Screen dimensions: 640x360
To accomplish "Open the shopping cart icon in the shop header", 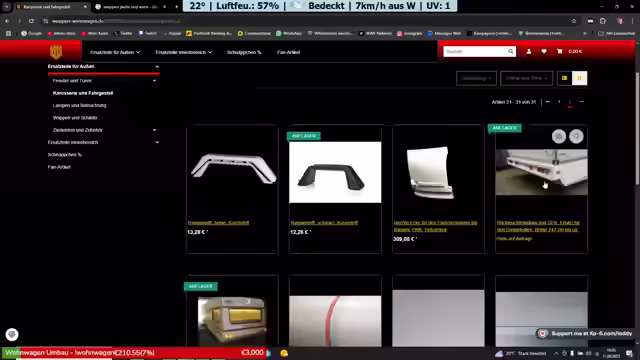I will pyautogui.click(x=560, y=51).
